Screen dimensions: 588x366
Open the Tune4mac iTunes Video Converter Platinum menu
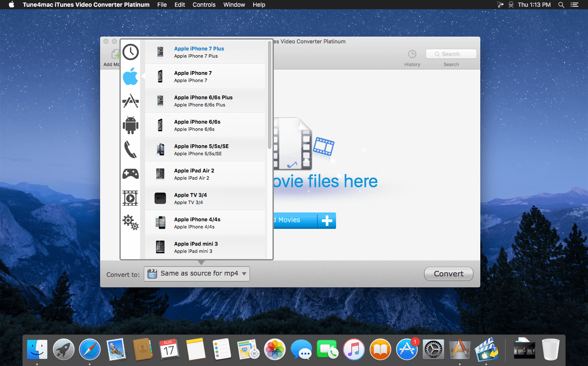86,5
